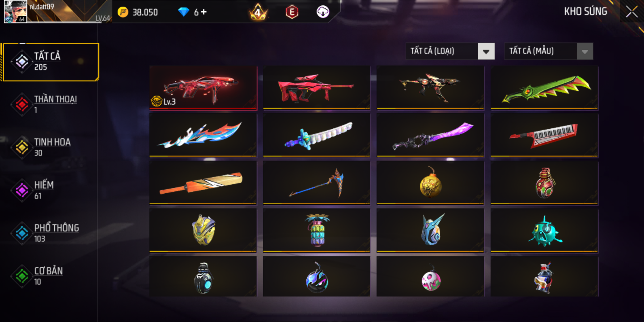Pick the golden tiger face grenade skin
The height and width of the screenshot is (322, 644).
[430, 183]
